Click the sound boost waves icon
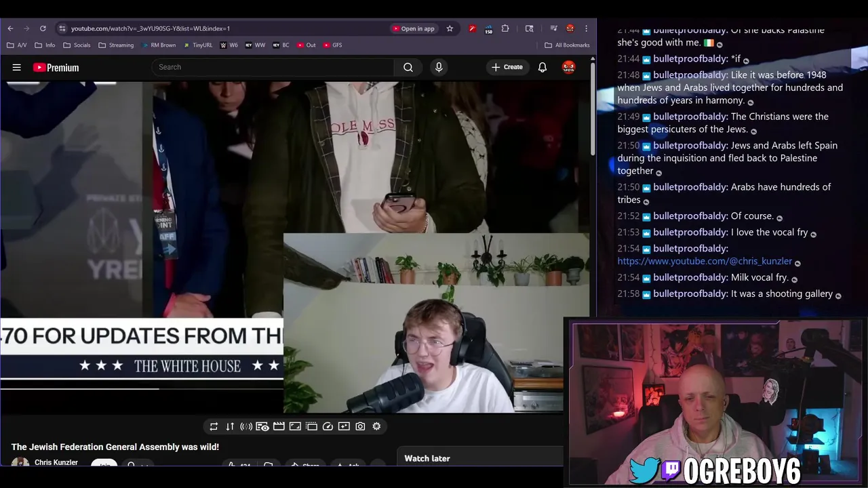The image size is (868, 488). pyautogui.click(x=246, y=426)
